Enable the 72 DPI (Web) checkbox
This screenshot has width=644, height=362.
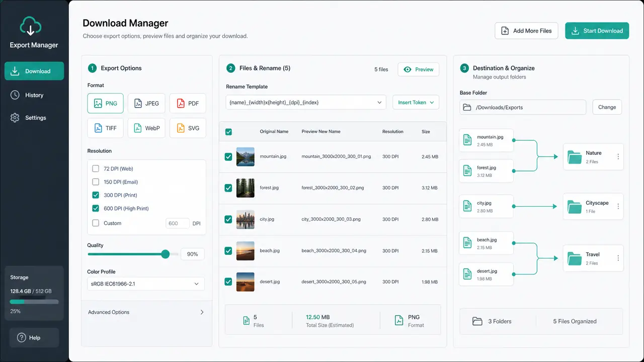[96, 169]
